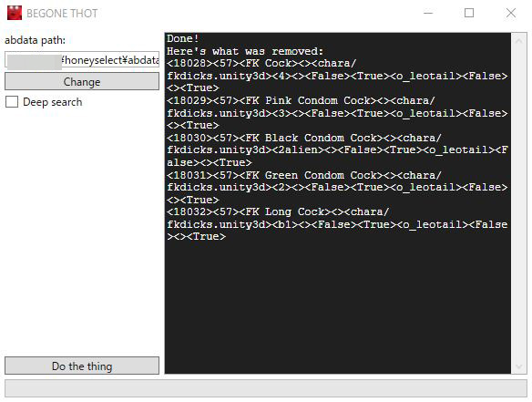The width and height of the screenshot is (532, 402).
Task: Click the log scrollbar up arrow
Action: tap(518, 41)
